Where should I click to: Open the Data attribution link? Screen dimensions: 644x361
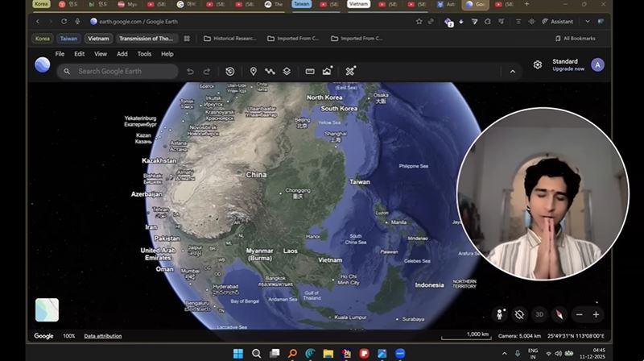(103, 336)
